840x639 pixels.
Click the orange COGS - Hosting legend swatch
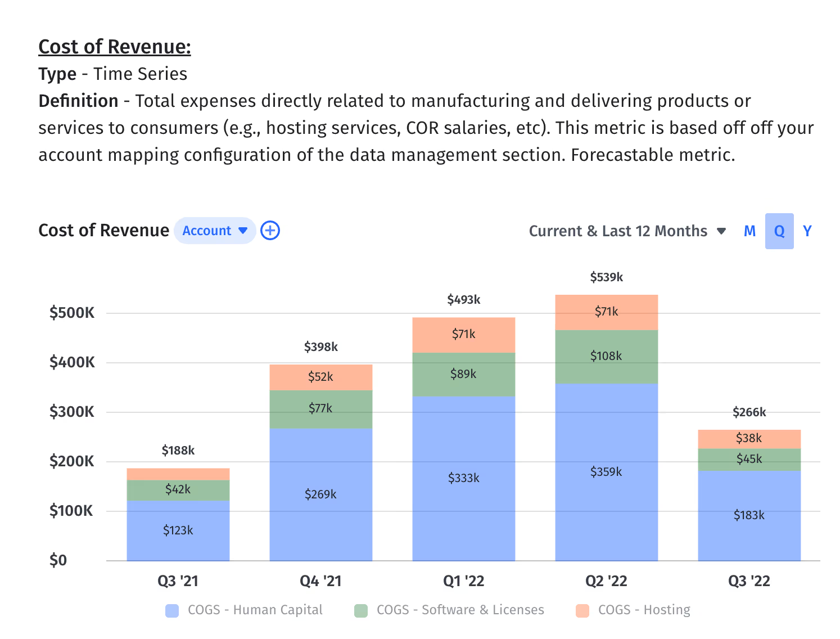583,610
